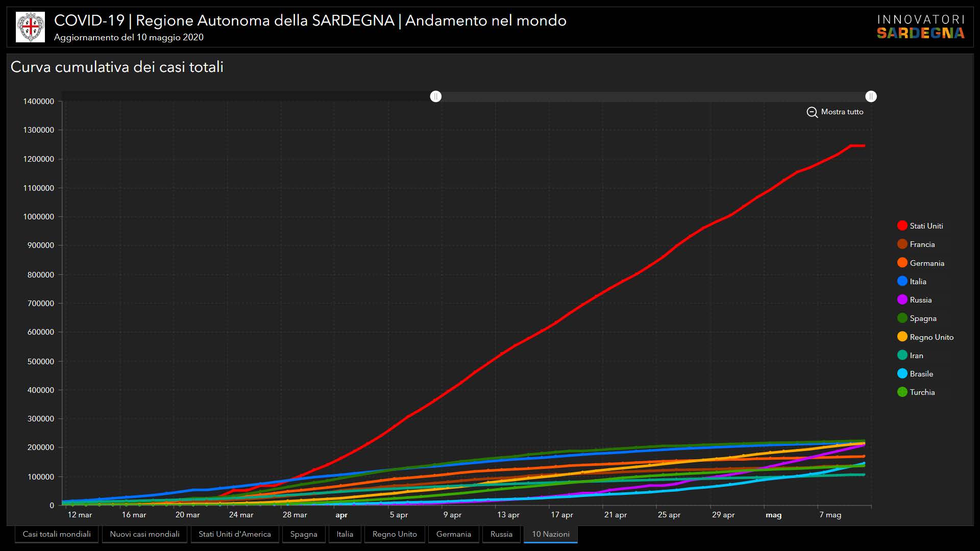Toggle the Brasile cyan legend marker
980x551 pixels.
[902, 373]
